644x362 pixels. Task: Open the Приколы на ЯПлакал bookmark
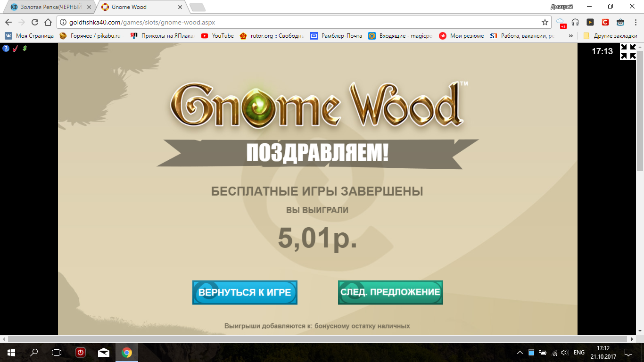coord(162,36)
